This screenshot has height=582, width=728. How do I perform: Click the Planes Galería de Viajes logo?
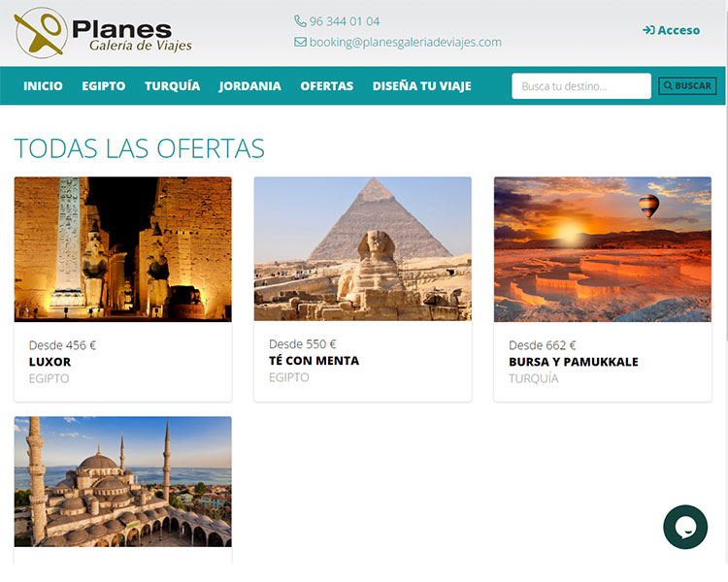click(x=103, y=32)
